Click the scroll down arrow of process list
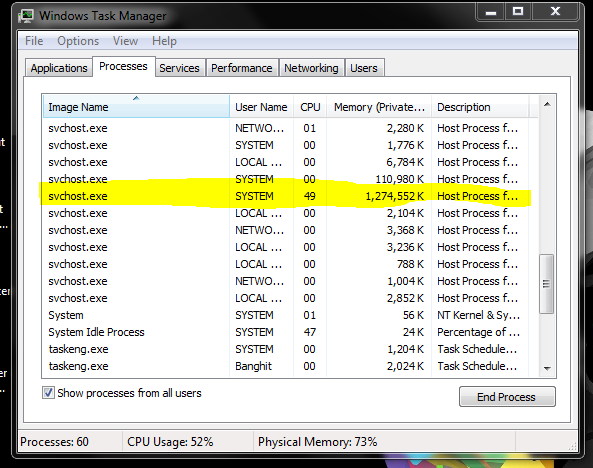593x468 pixels. point(547,368)
